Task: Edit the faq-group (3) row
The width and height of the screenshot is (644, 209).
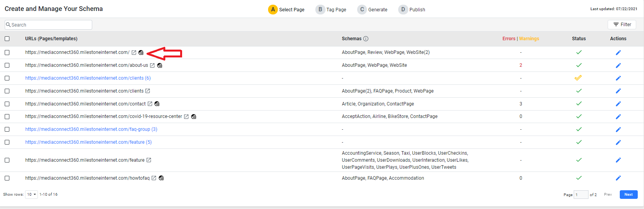Action: coord(618,129)
